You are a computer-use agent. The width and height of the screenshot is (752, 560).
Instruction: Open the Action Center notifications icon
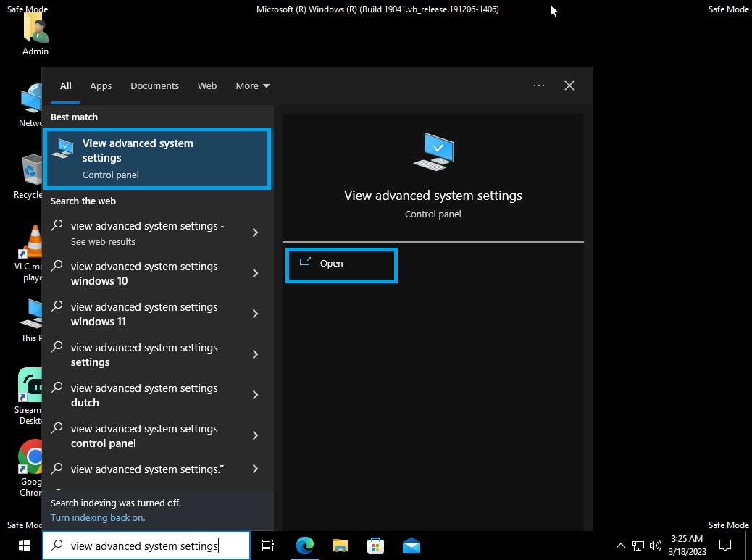click(725, 546)
